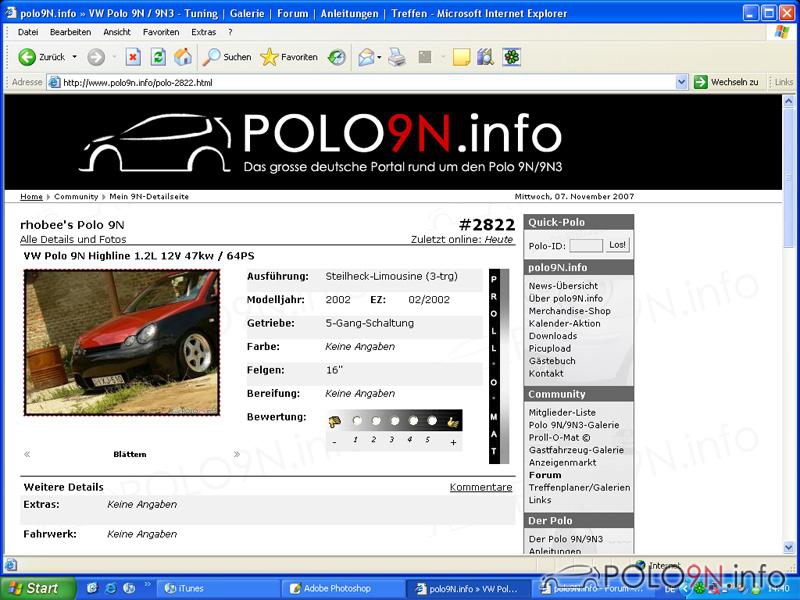Open the Suchen search toolbar button
Image resolution: width=800 pixels, height=600 pixels.
[x=227, y=57]
